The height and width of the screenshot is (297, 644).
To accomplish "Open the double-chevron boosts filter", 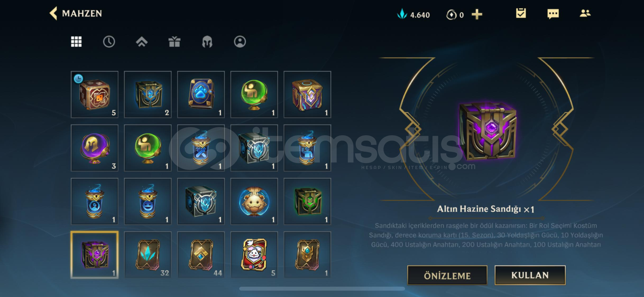I will point(142,42).
